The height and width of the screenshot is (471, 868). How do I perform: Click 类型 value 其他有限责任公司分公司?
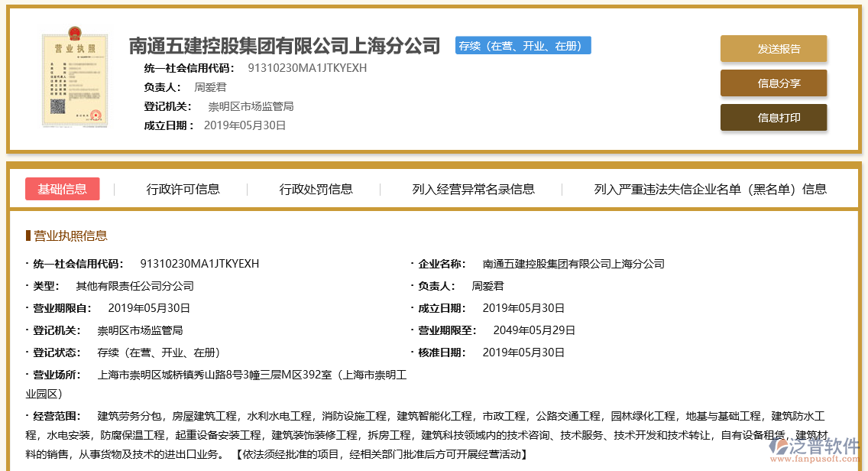click(x=134, y=286)
